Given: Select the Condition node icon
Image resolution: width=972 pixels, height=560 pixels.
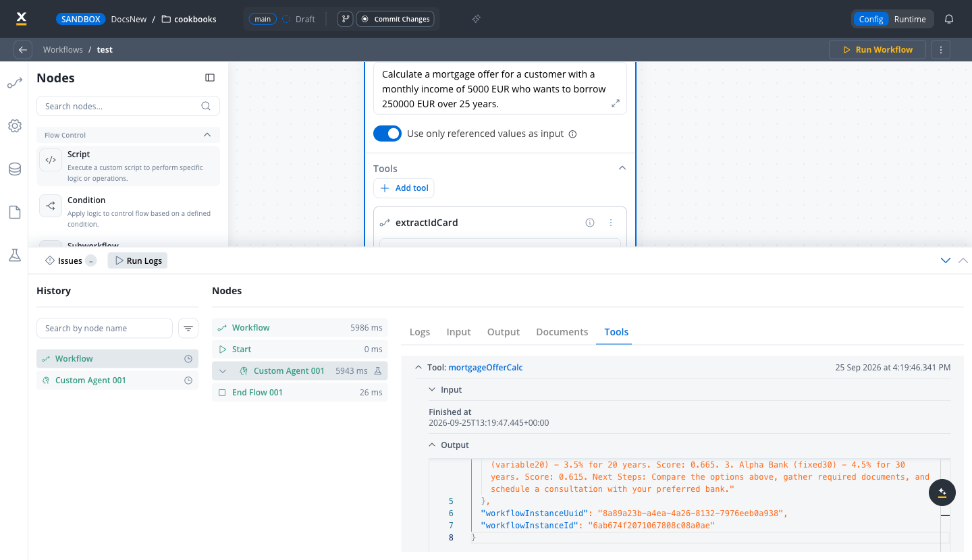Looking at the screenshot, I should tap(51, 206).
